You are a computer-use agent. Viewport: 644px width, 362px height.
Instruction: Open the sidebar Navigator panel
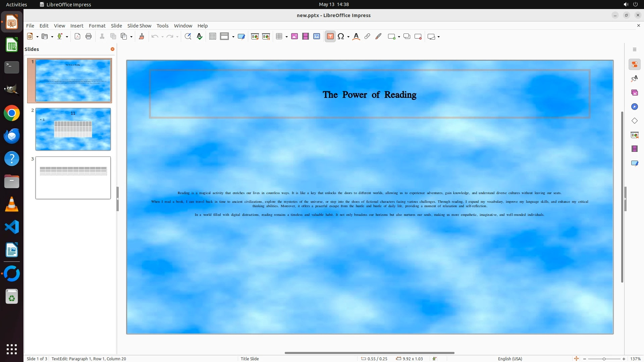[x=634, y=107]
